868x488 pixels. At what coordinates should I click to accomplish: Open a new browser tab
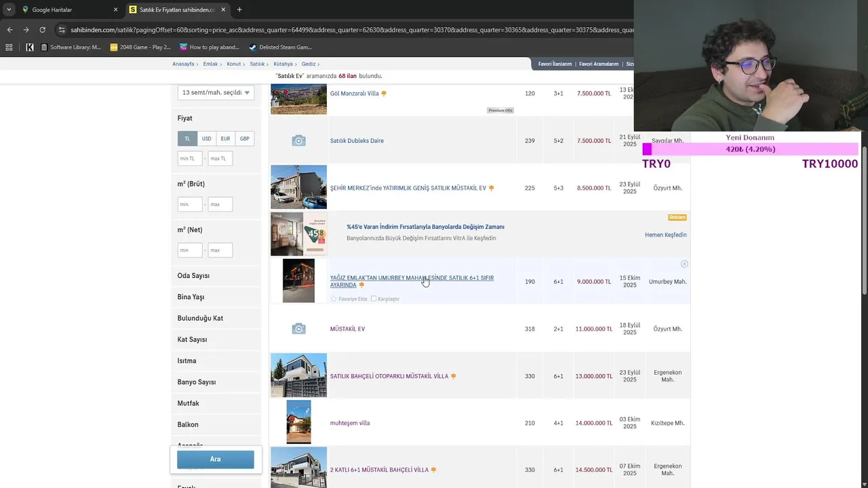[x=239, y=9]
